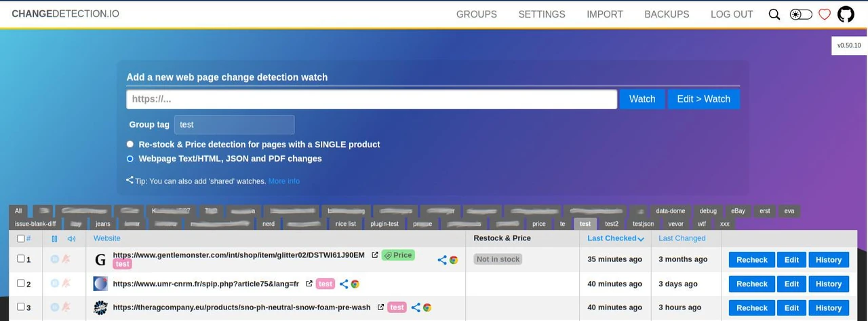
Task: Go to the IMPORT page
Action: click(605, 14)
